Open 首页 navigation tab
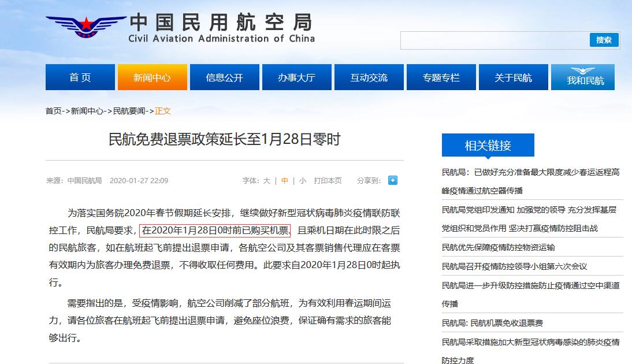This screenshot has width=632, height=364. coord(80,77)
